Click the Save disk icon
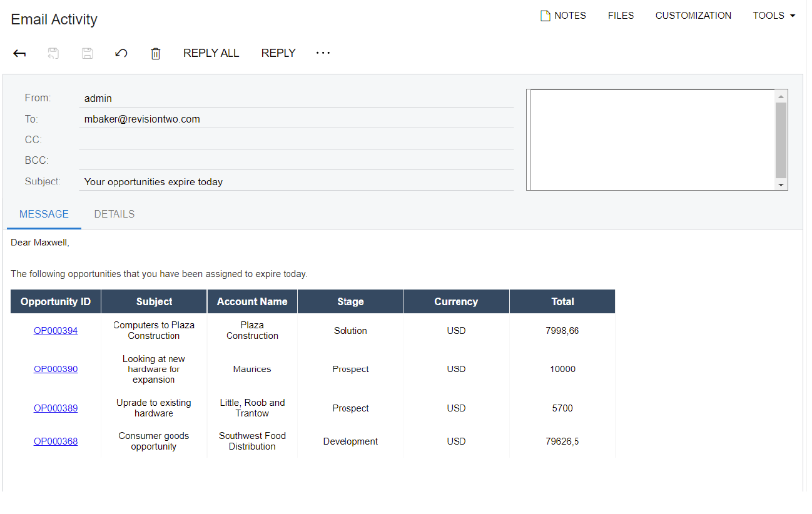 click(x=88, y=54)
